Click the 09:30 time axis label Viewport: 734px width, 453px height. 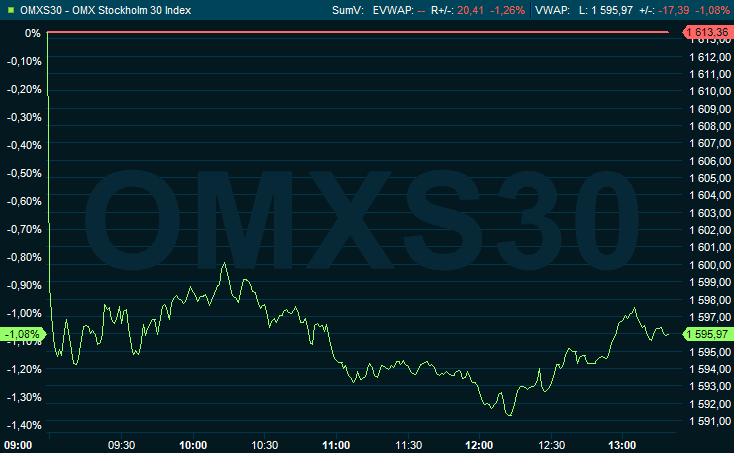(x=122, y=445)
